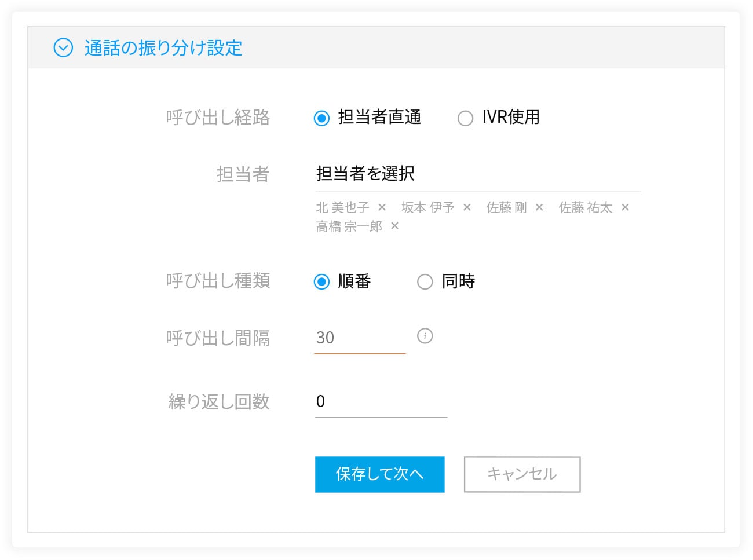
Task: Collapse the 通話の振り分け設定 section chevron
Action: 63,47
